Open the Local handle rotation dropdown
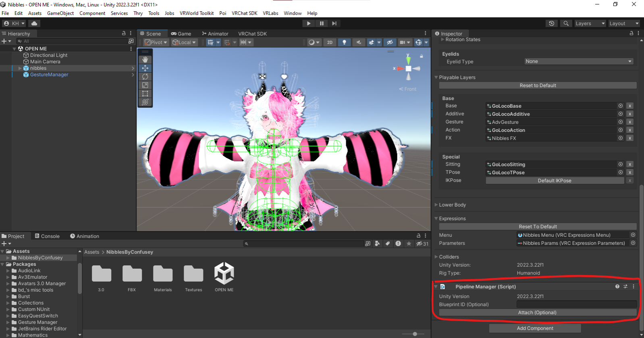 click(x=184, y=42)
